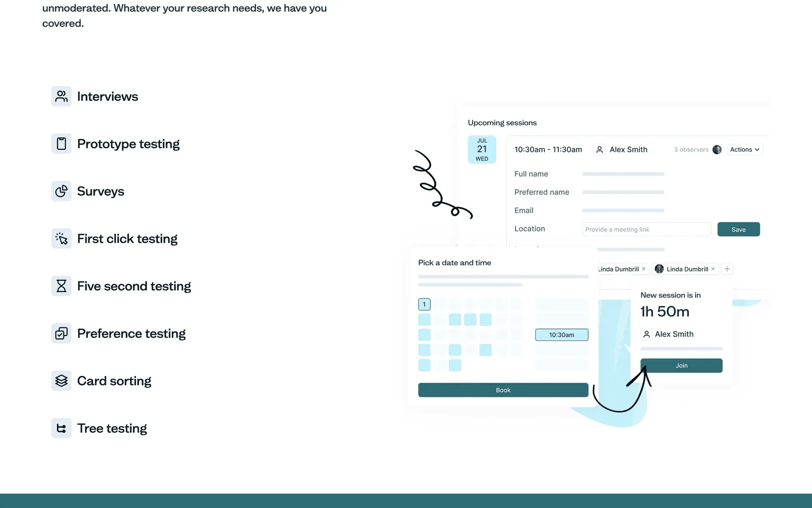Select the Surveys tab label
Viewport: 812px width, 508px height.
tap(101, 191)
